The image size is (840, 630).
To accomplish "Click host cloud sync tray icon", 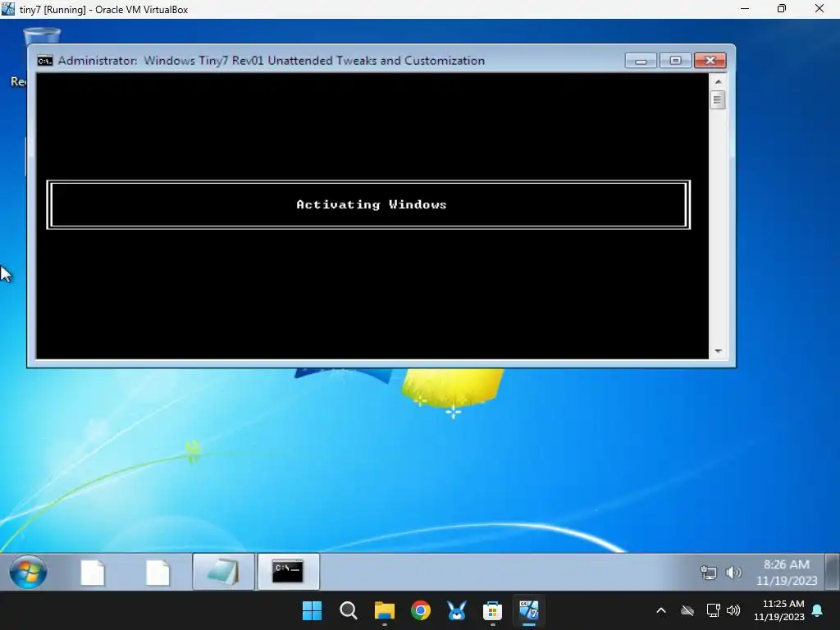I will tap(687, 610).
